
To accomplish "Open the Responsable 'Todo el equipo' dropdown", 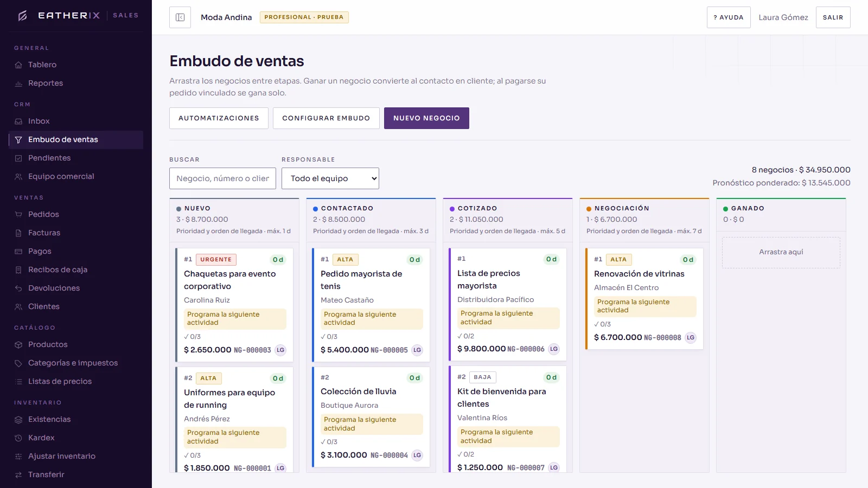I will tap(330, 178).
